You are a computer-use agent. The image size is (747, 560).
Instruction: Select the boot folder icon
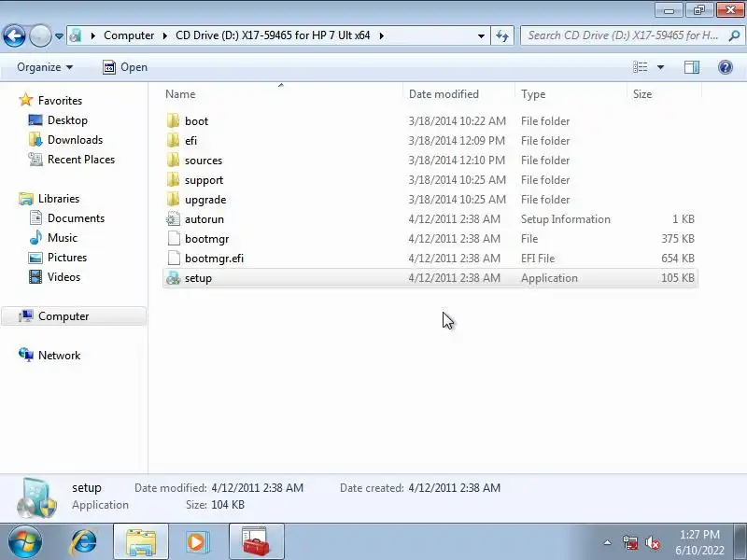coord(174,120)
